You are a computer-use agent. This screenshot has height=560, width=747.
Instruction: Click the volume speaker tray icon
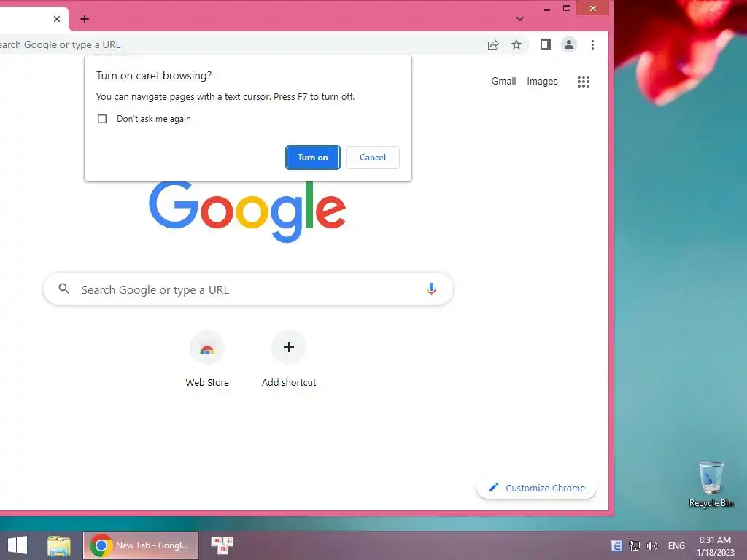coord(652,545)
